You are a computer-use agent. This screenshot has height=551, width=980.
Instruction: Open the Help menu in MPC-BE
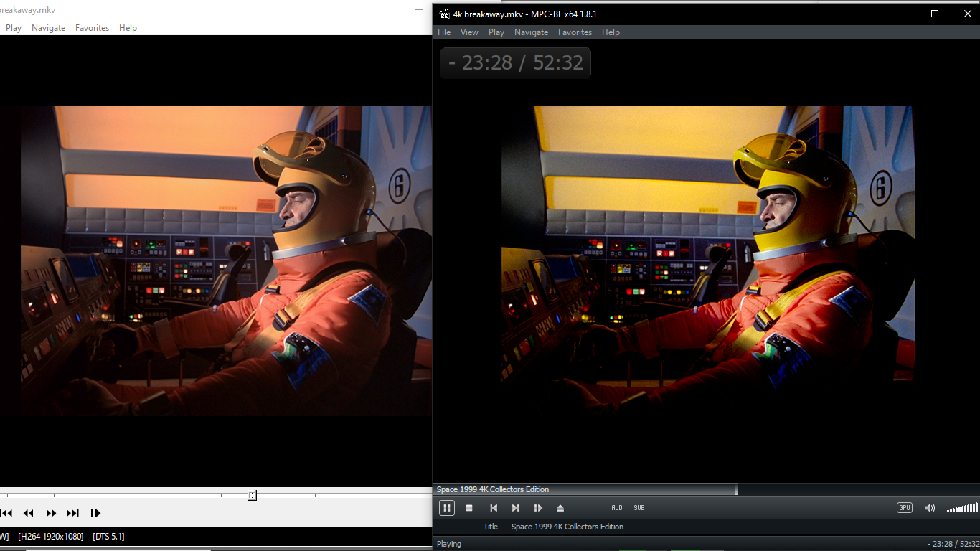pyautogui.click(x=611, y=32)
